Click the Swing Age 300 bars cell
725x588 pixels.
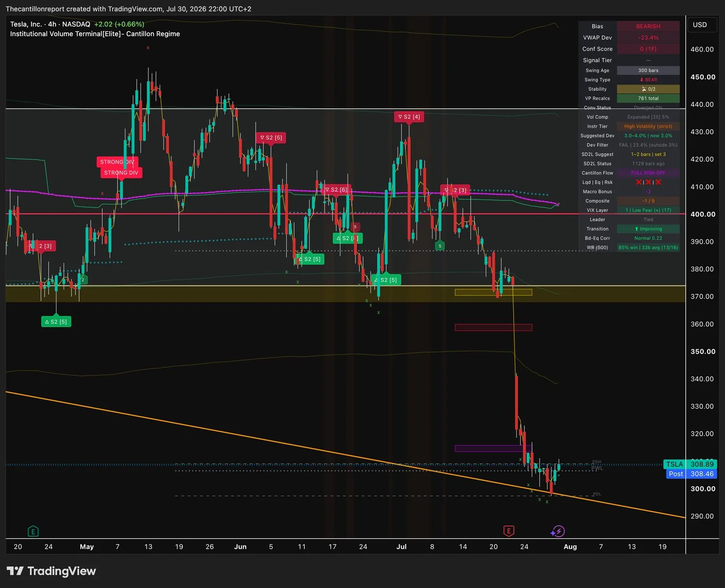[x=648, y=71]
